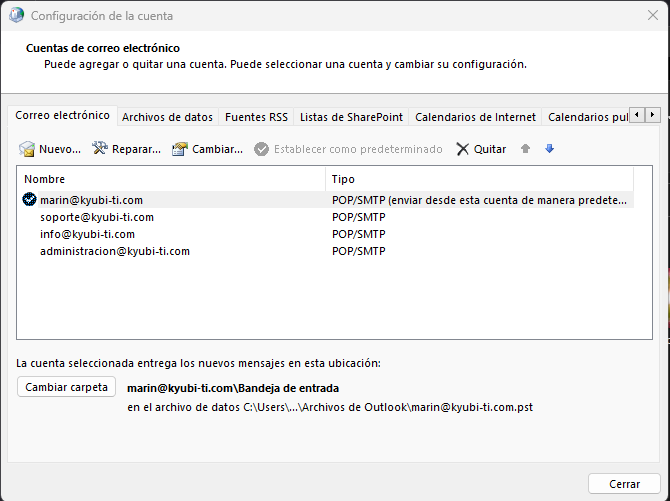Click the data file path text
Viewport: 670px width, 501px height.
(330, 407)
